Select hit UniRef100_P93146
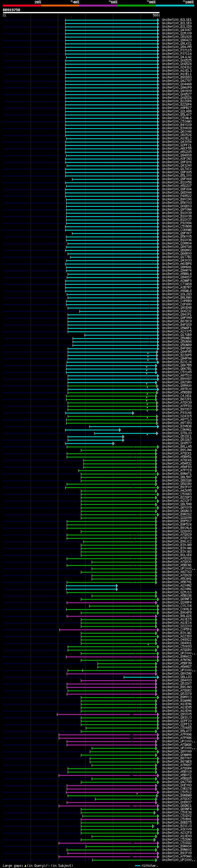 tap(176, 413)
